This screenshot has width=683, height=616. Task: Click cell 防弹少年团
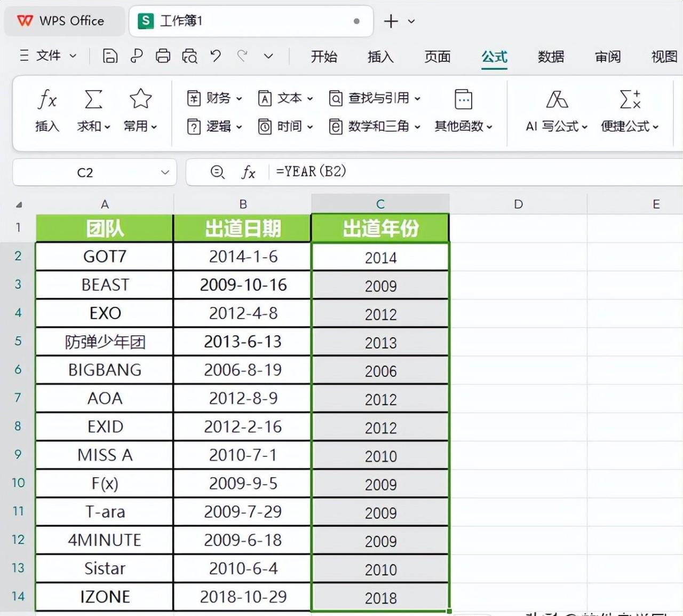click(105, 342)
